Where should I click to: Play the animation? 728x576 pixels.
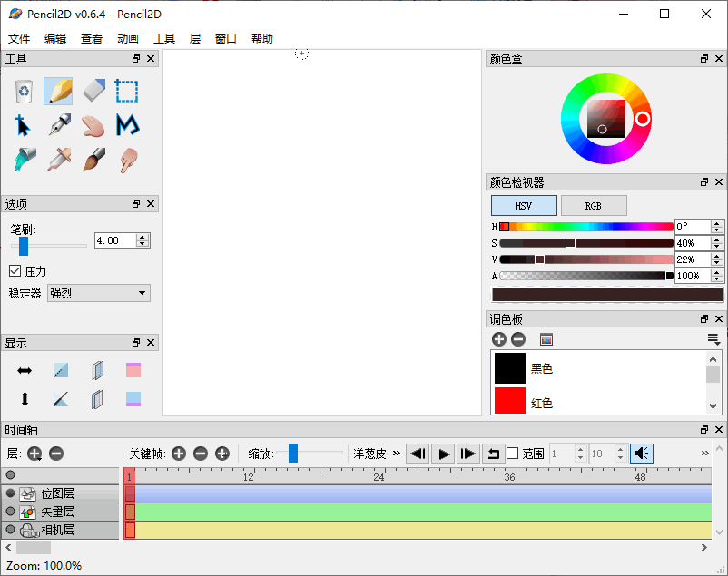pos(443,454)
